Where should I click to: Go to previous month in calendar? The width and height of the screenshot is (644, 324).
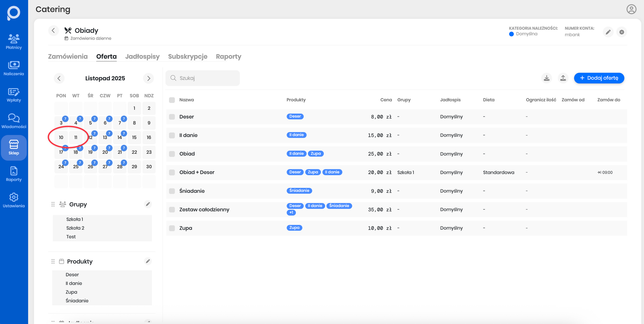click(x=59, y=79)
